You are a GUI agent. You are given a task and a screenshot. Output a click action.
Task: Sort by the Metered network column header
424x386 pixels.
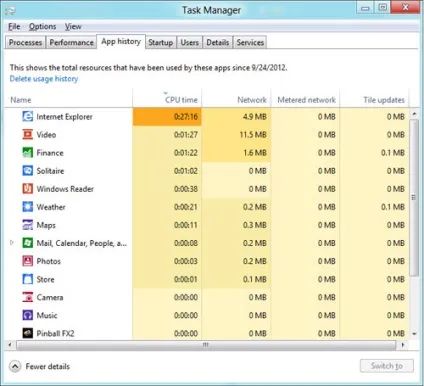tap(306, 99)
